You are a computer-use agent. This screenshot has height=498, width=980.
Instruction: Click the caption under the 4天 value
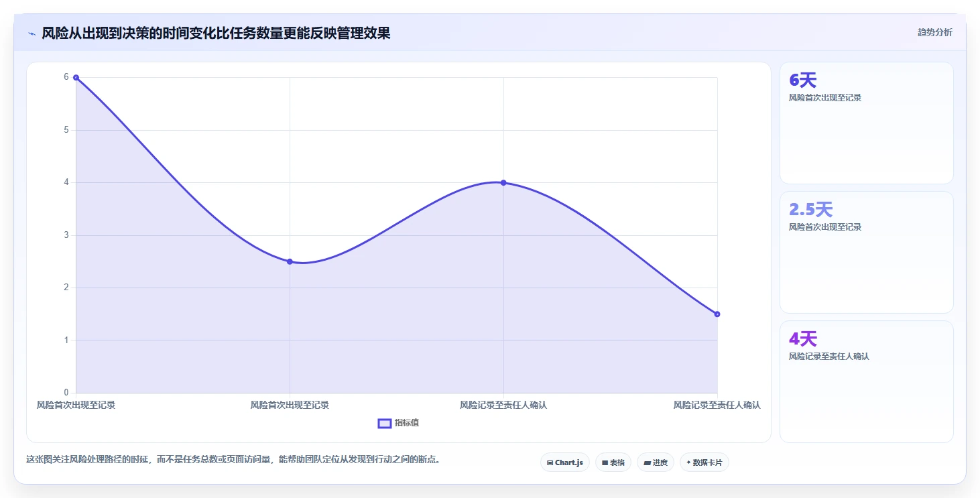pos(829,357)
